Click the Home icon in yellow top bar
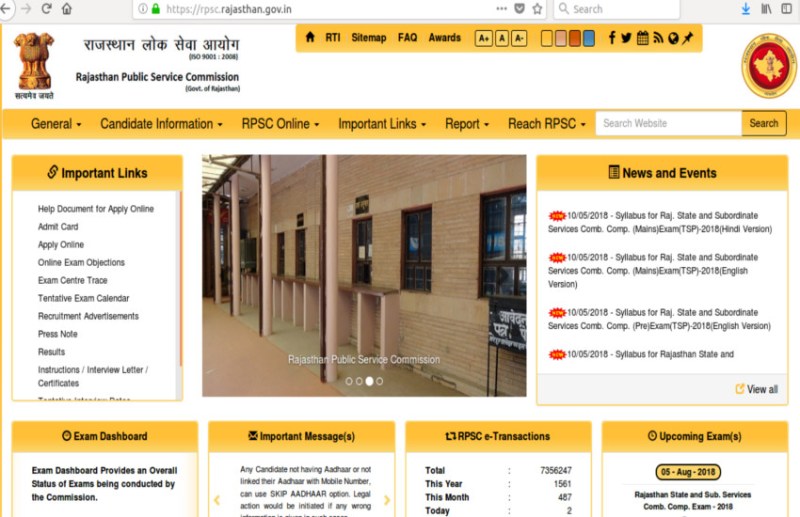Screen dimensions: 800x517 pyautogui.click(x=310, y=37)
